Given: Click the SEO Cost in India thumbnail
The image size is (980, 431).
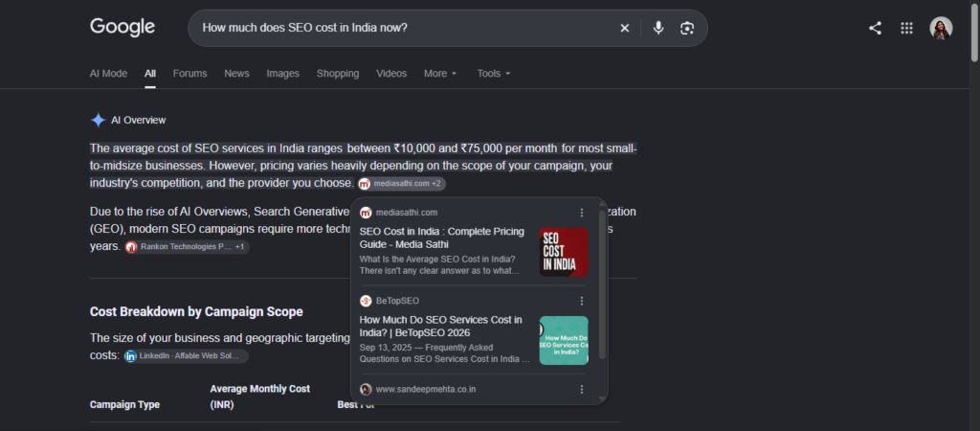Looking at the screenshot, I should pos(564,252).
